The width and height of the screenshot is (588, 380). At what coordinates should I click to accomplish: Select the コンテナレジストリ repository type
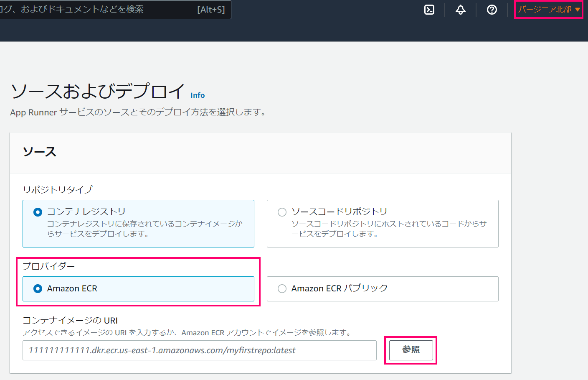[x=38, y=212]
